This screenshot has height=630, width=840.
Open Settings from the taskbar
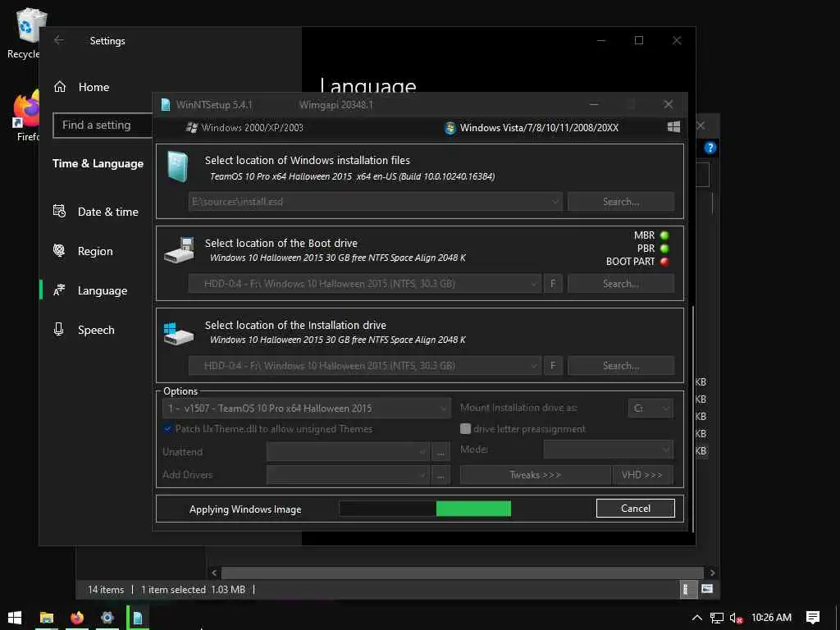tap(107, 618)
